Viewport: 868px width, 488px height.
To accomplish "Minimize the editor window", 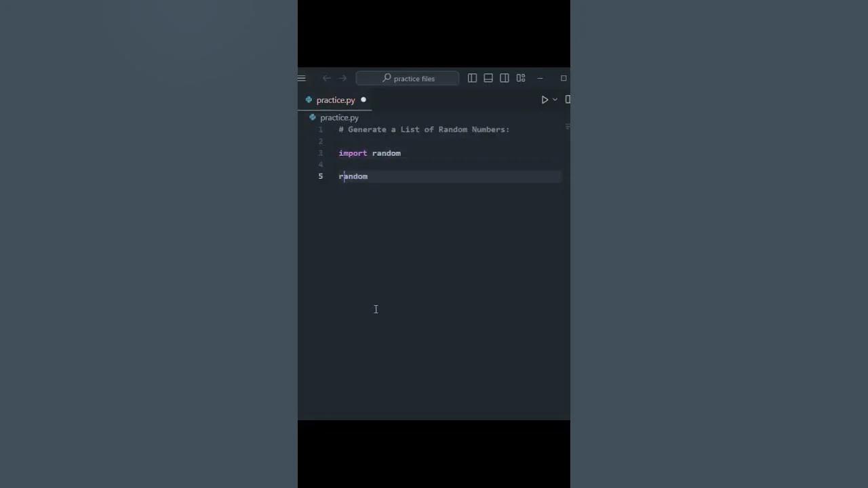I will (x=540, y=79).
